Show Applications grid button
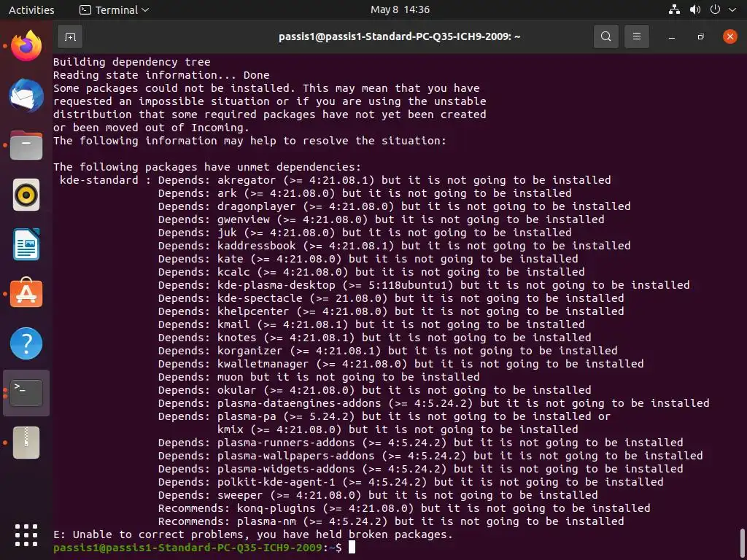Viewport: 747px width, 560px height. [26, 535]
